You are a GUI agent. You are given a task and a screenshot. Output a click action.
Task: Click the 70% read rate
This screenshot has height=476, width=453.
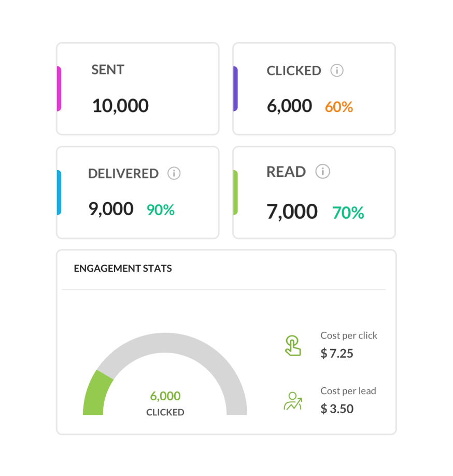(x=348, y=213)
